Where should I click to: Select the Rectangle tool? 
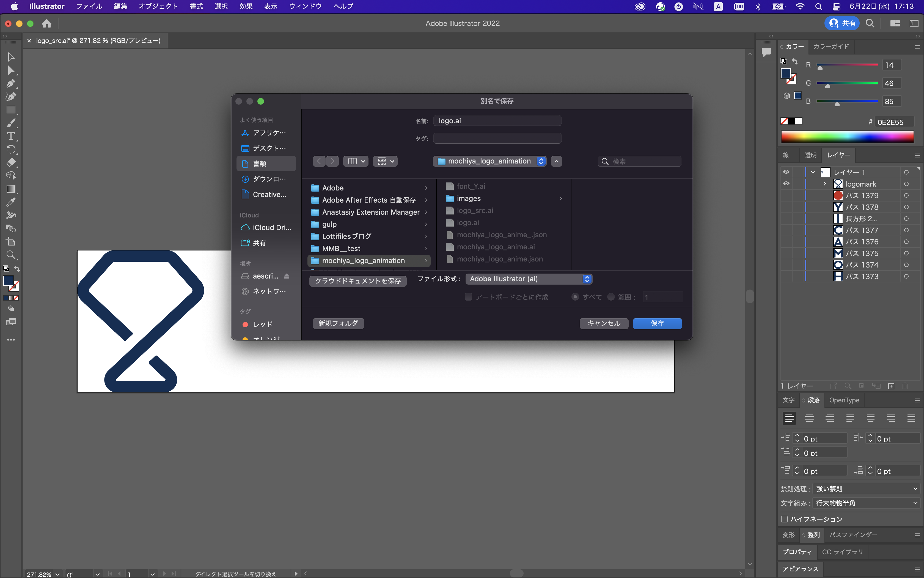pyautogui.click(x=11, y=110)
